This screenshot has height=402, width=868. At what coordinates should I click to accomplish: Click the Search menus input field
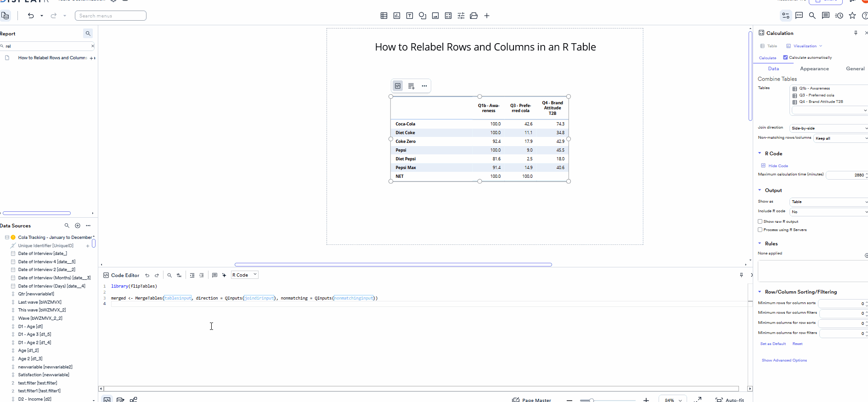[x=111, y=16]
